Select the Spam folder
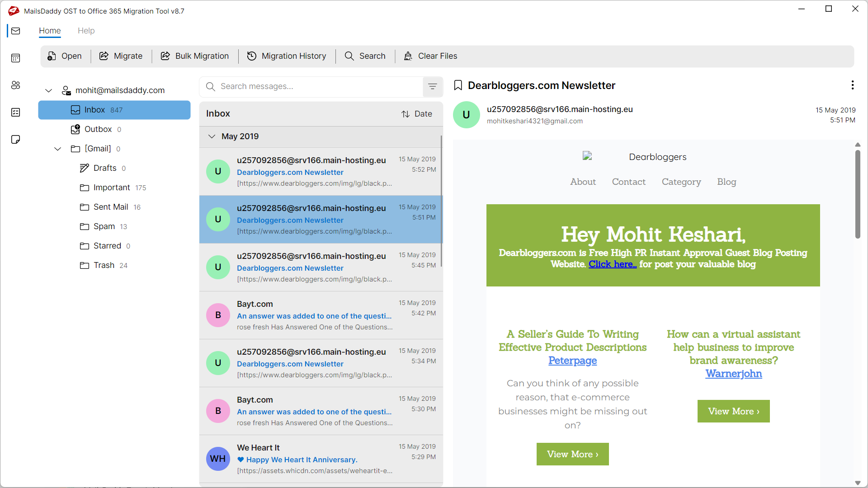 coord(114,226)
